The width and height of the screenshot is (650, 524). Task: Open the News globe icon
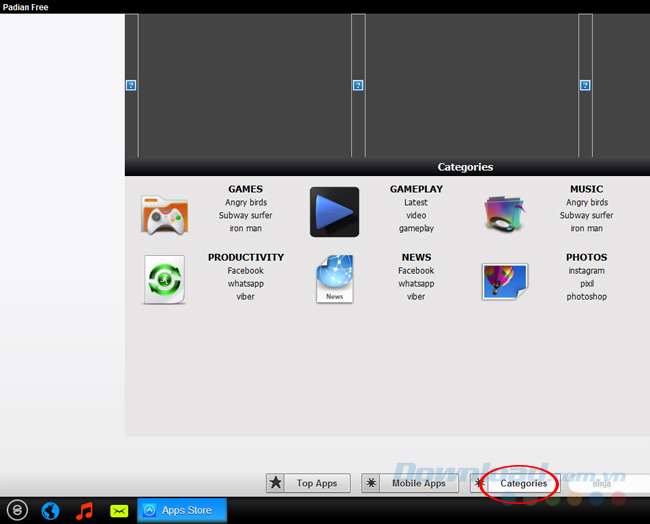click(x=334, y=280)
